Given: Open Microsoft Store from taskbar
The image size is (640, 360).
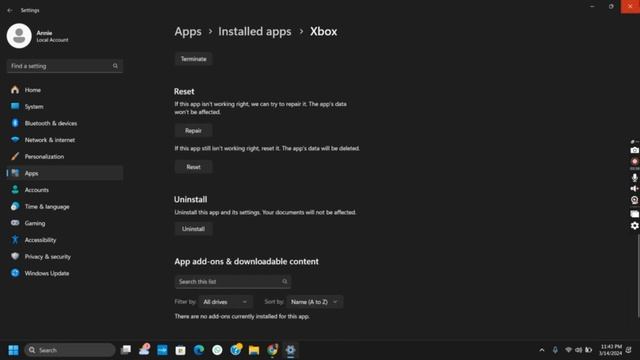Looking at the screenshot, I should coord(180,350).
